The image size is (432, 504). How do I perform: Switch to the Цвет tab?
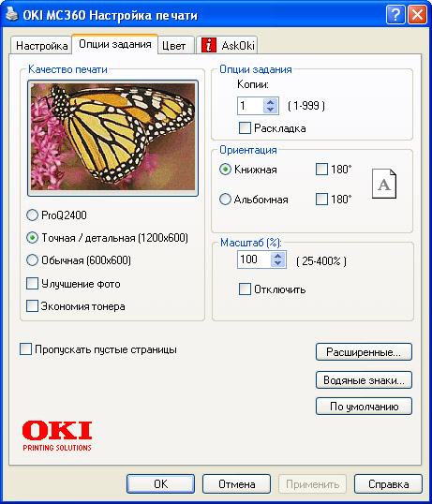174,46
